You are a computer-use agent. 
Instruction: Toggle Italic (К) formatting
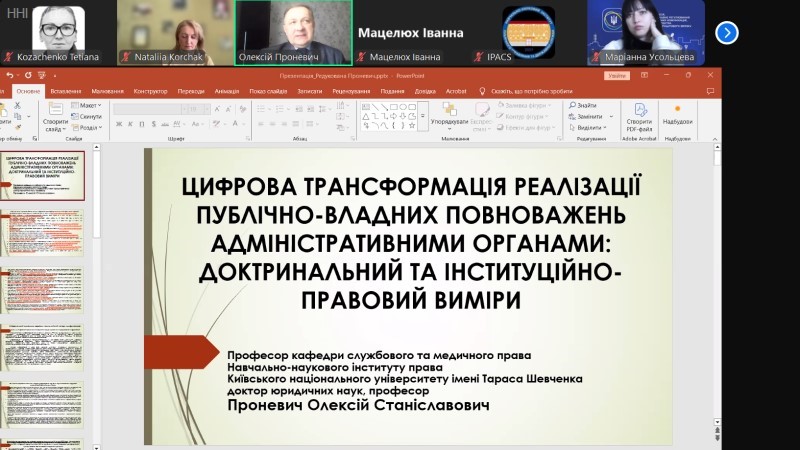tap(130, 124)
